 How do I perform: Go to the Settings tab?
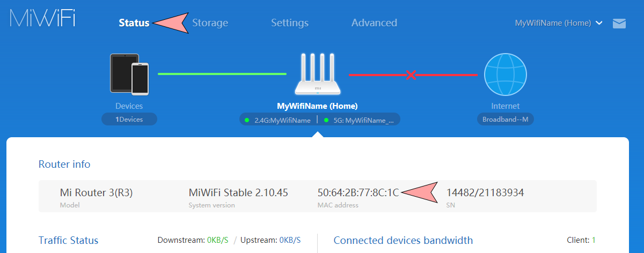click(290, 23)
